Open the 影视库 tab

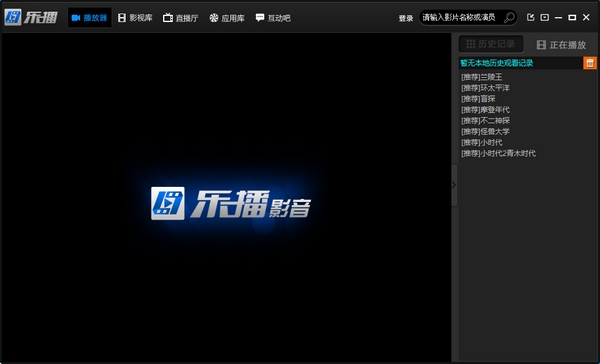(135, 18)
